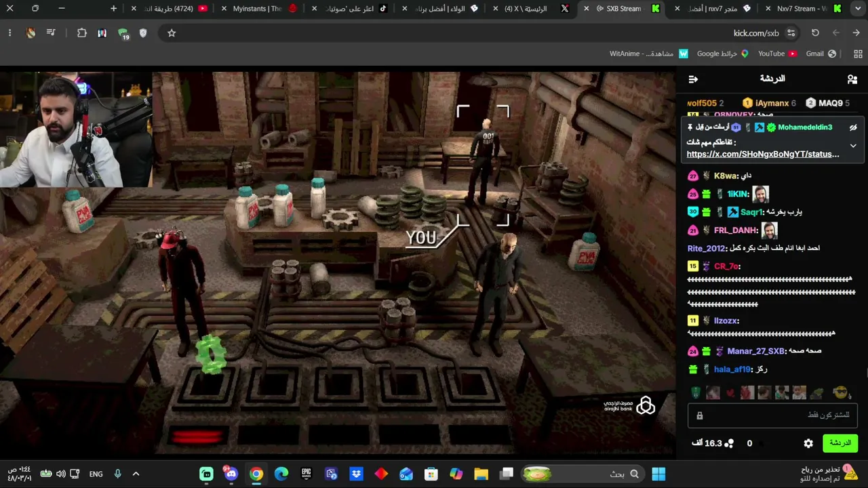Click the CR_7o username in chat
Screen dimensions: 868x488
[726, 266]
